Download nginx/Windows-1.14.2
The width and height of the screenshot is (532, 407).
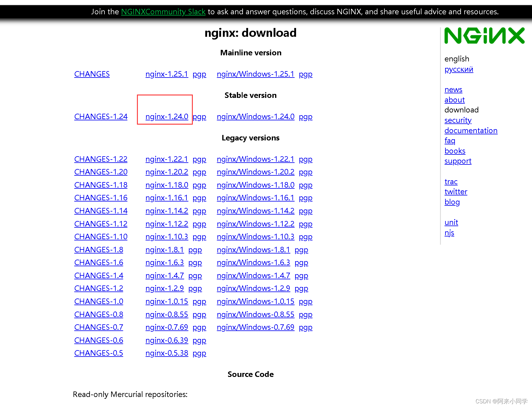pyautogui.click(x=256, y=211)
